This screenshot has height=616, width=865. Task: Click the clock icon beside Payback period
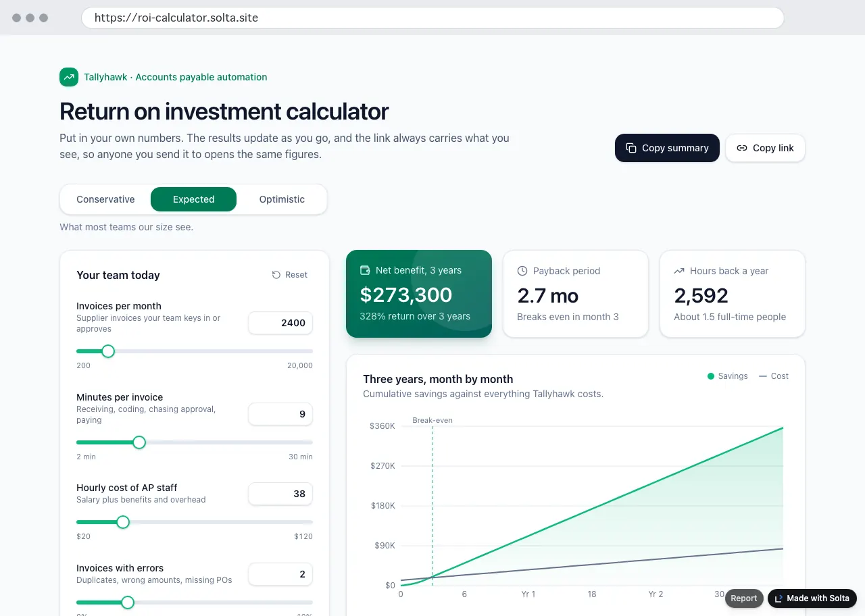pos(522,271)
